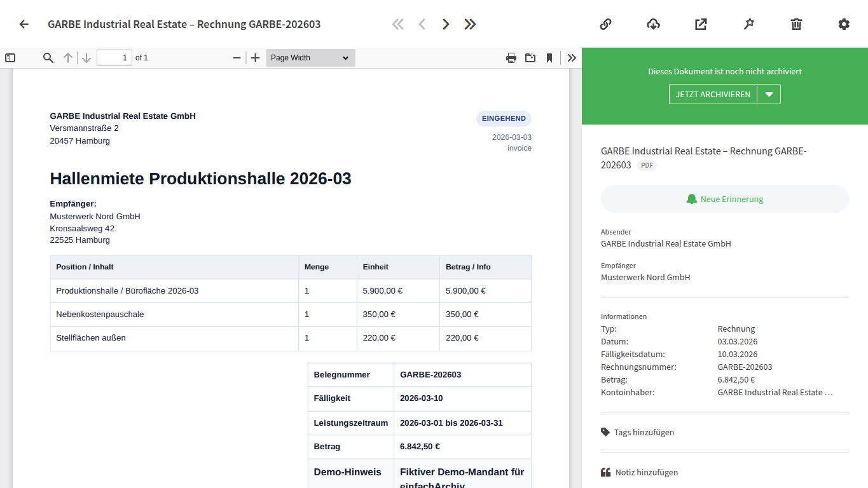Click sender value GARBE Industrial Real Estate GmbH

point(666,243)
